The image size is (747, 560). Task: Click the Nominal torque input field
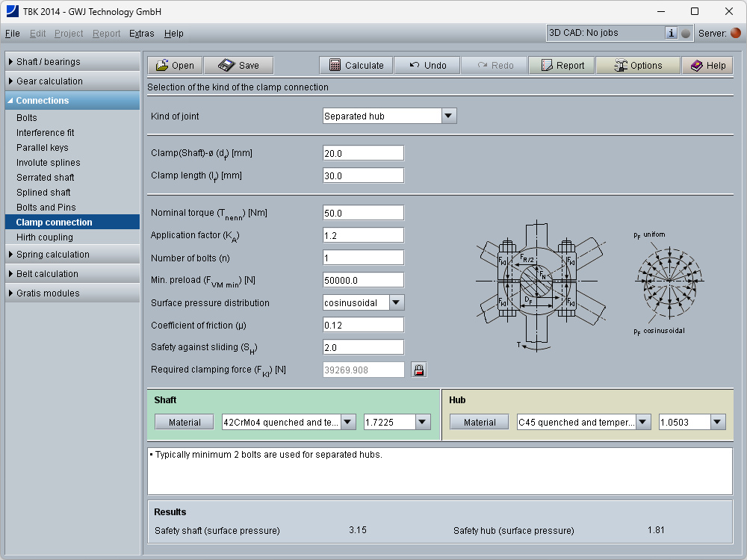pyautogui.click(x=363, y=213)
